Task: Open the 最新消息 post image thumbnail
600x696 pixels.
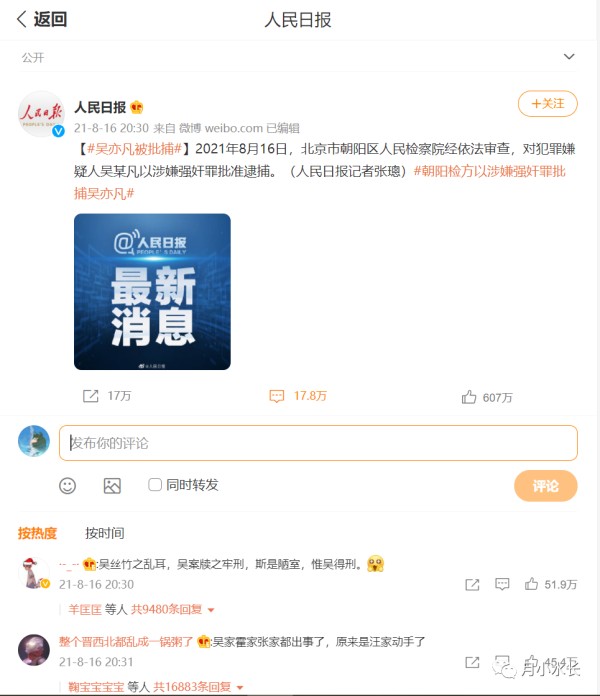Action: click(x=152, y=292)
